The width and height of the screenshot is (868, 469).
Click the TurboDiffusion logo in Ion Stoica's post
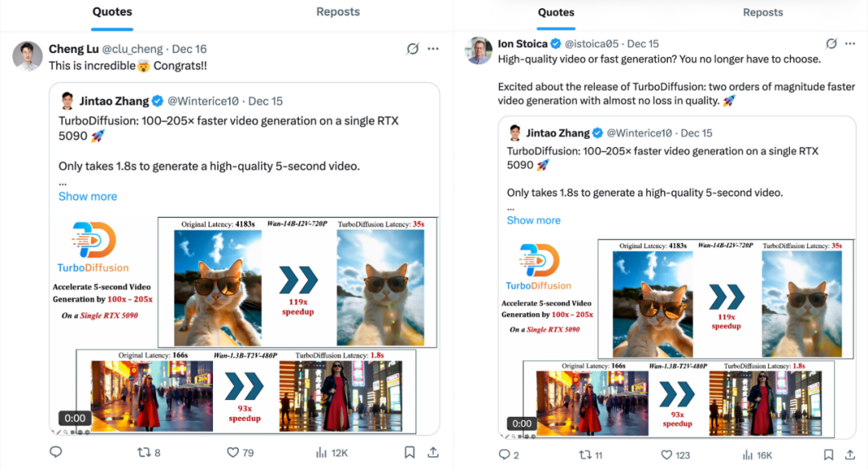[538, 267]
